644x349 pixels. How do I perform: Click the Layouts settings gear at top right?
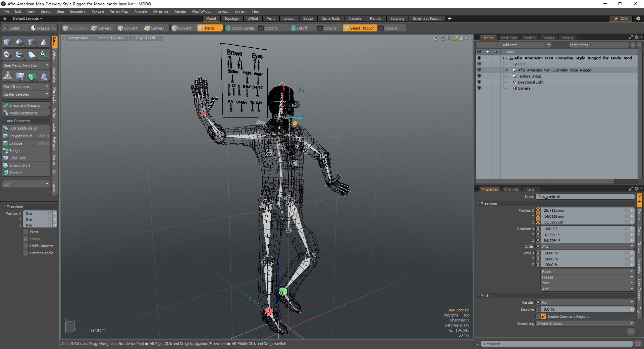(638, 18)
